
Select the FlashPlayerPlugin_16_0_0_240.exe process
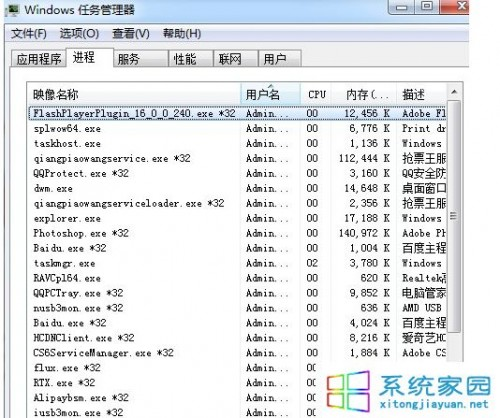click(238, 113)
